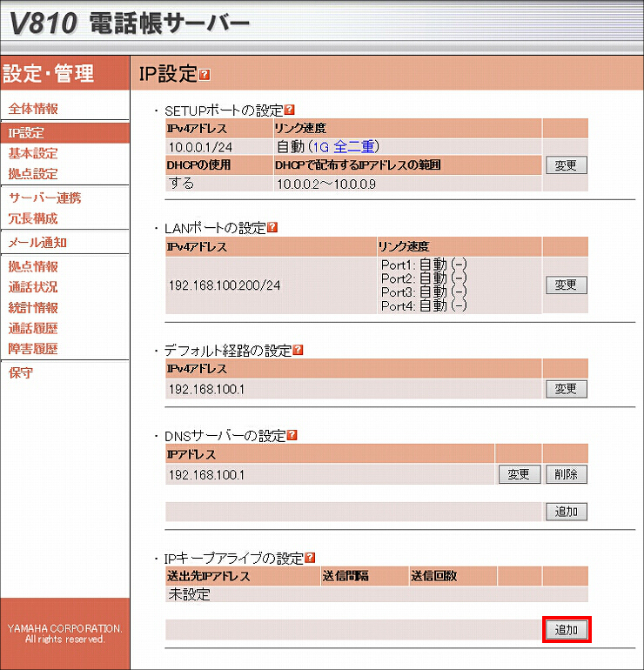Select DHCP range 10.0.0.2~10.0.0.9 text

(x=326, y=184)
